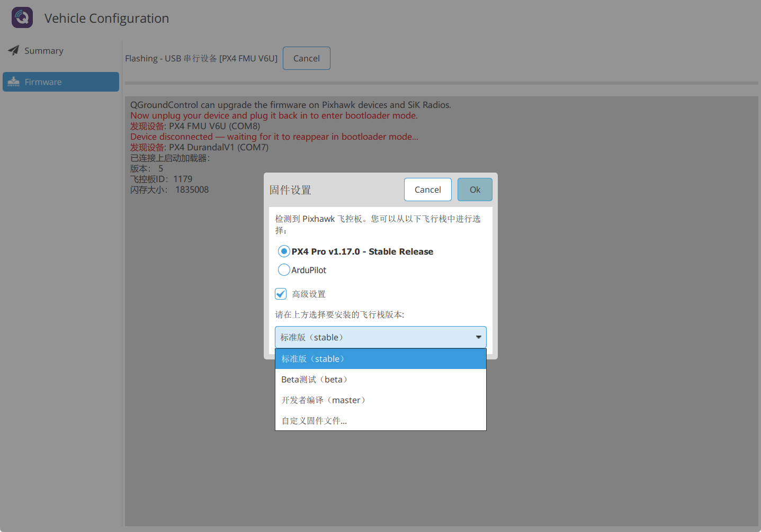The image size is (761, 532).
Task: Collapse the 标准版（stable） version combo box
Action: click(x=381, y=337)
